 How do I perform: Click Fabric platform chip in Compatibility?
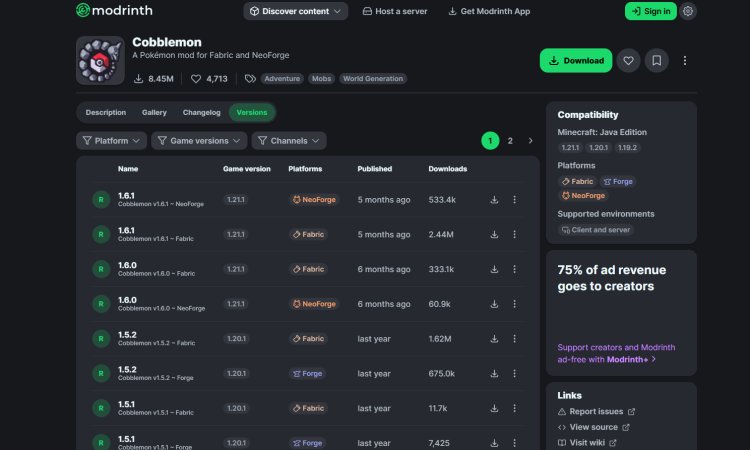coord(577,181)
